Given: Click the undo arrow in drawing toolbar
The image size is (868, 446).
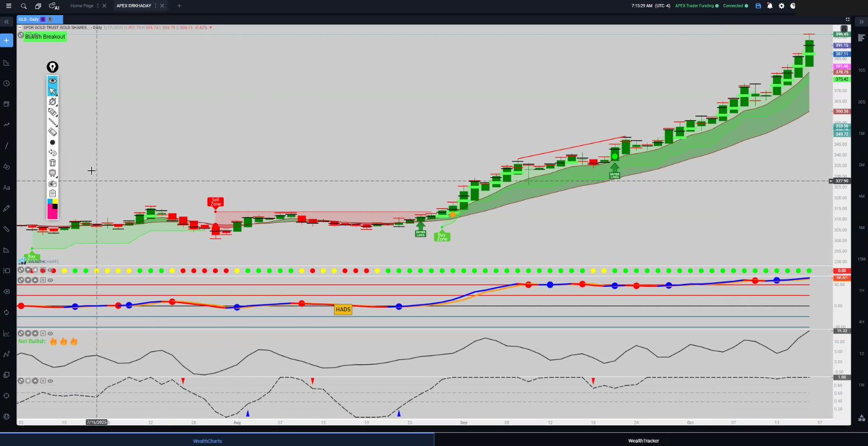Looking at the screenshot, I should (x=52, y=153).
